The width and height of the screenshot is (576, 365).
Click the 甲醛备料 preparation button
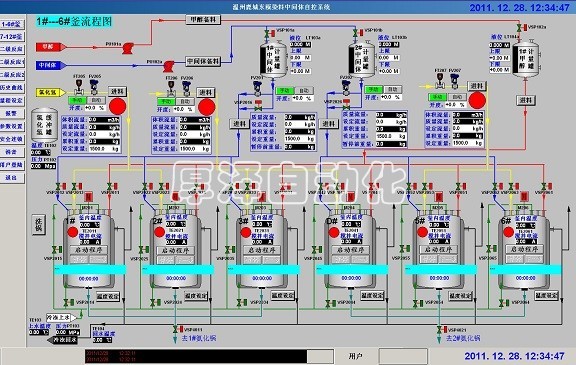(203, 19)
